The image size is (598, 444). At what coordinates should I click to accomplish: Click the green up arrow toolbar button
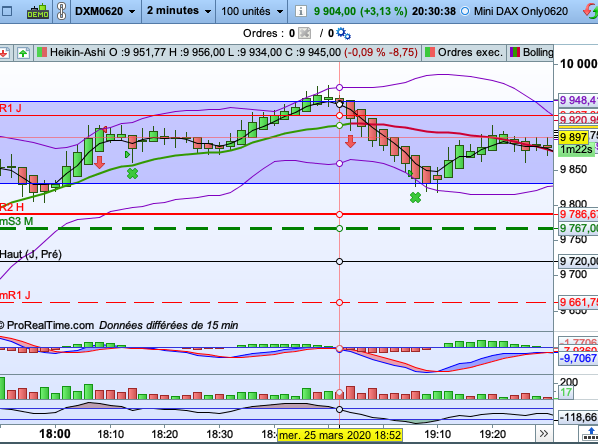point(23,53)
